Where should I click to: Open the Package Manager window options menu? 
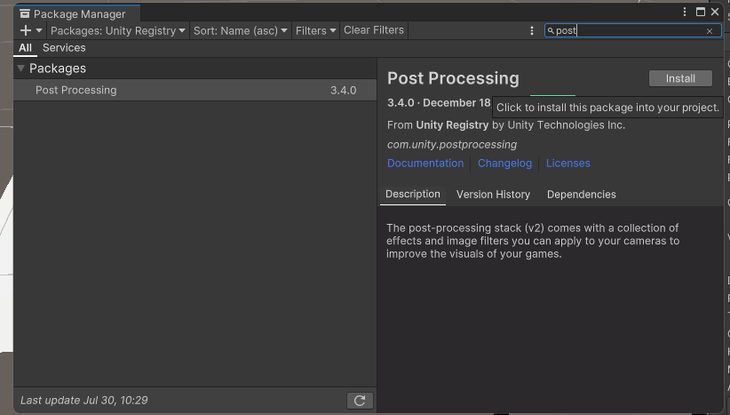(684, 12)
